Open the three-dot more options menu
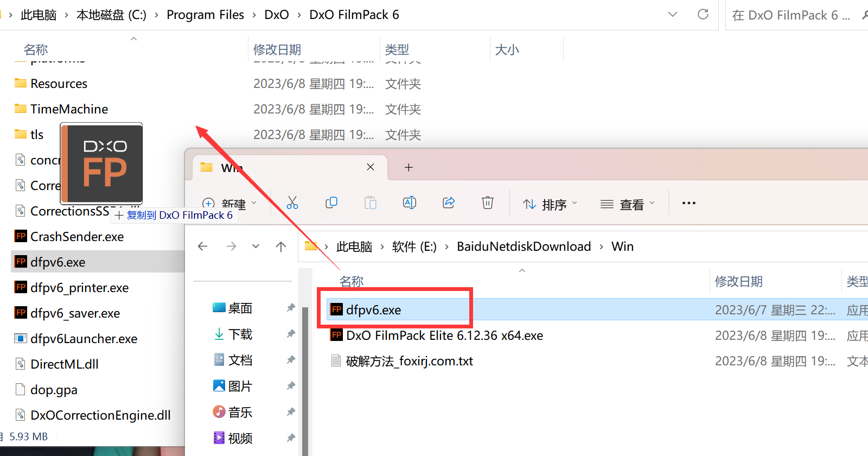The width and height of the screenshot is (868, 456). (x=689, y=203)
